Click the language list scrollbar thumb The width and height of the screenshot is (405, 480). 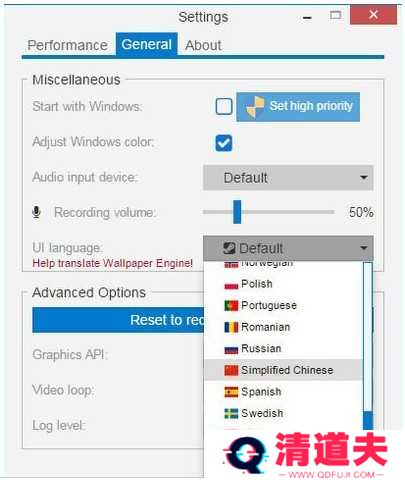click(x=368, y=421)
